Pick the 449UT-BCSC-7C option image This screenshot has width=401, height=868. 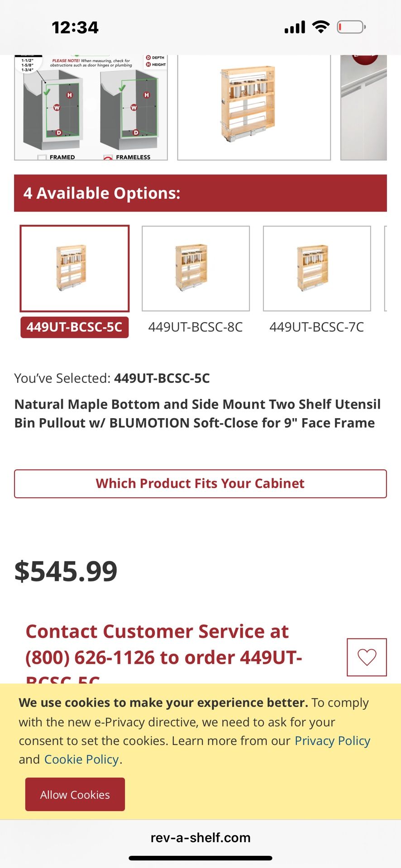pyautogui.click(x=317, y=269)
